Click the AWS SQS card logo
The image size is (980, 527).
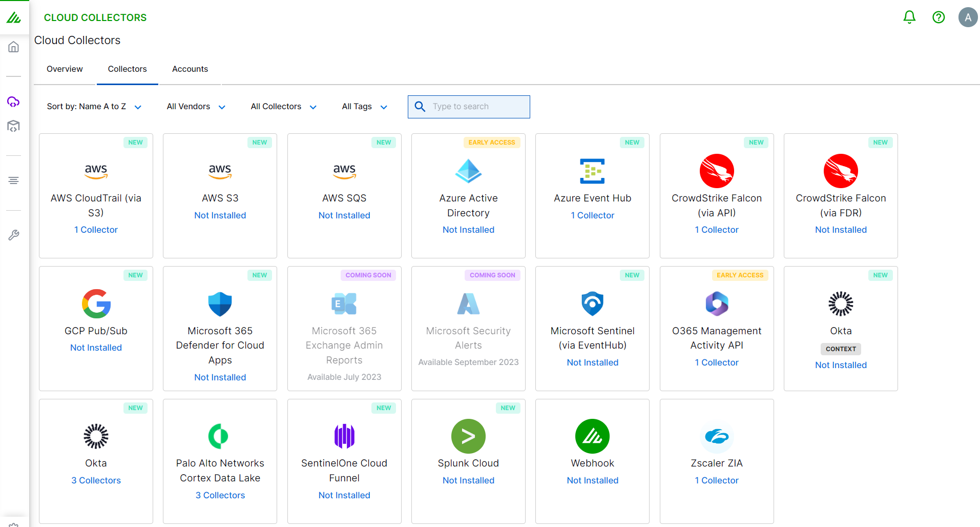click(344, 171)
